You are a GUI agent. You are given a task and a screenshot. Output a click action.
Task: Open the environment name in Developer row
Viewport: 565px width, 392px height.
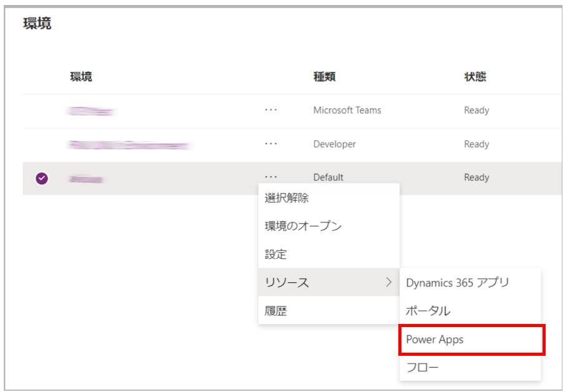point(129,145)
